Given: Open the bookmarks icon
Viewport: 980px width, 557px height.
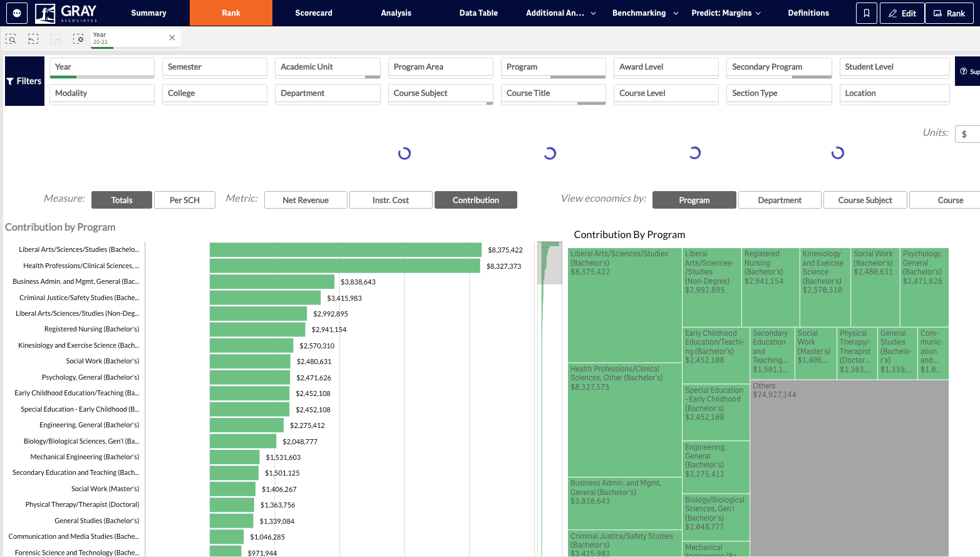Looking at the screenshot, I should pyautogui.click(x=867, y=13).
